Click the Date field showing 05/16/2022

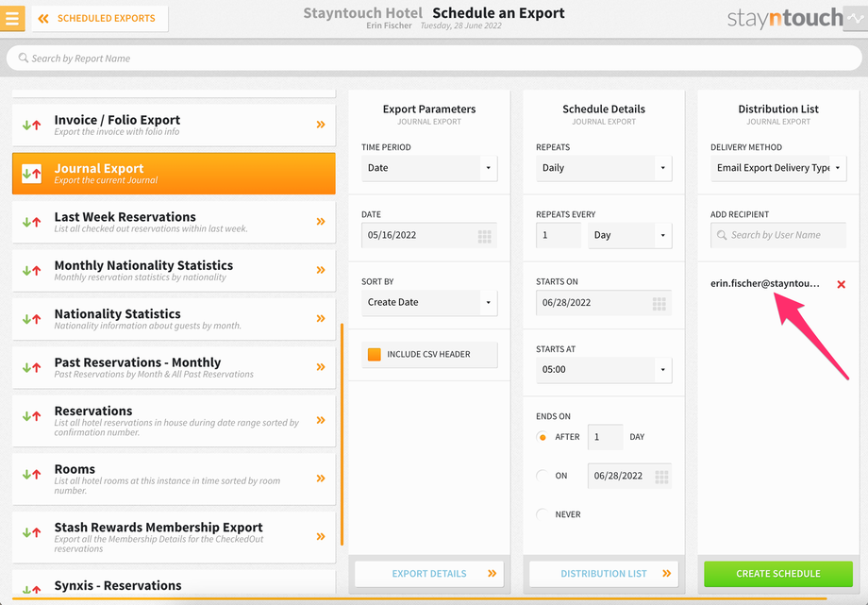pyautogui.click(x=429, y=235)
